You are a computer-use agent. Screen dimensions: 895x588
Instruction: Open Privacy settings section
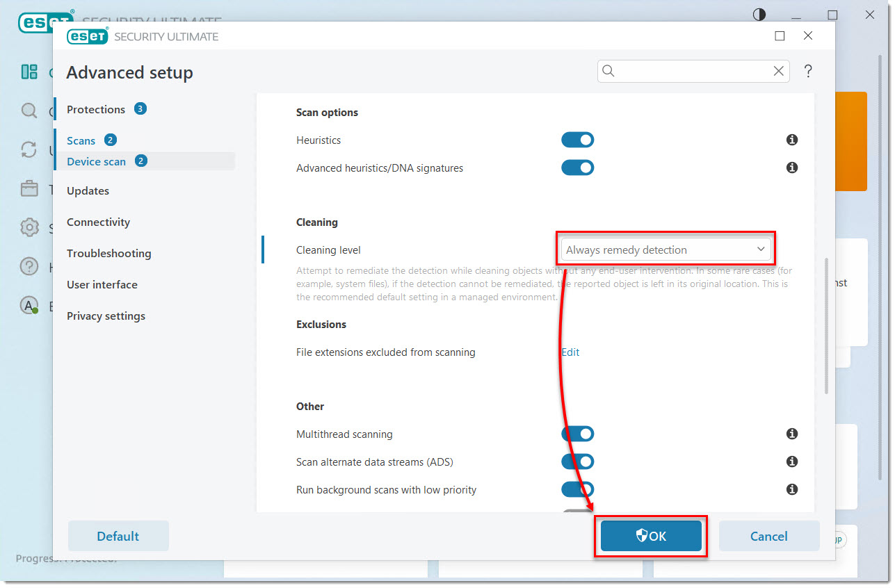pyautogui.click(x=106, y=316)
